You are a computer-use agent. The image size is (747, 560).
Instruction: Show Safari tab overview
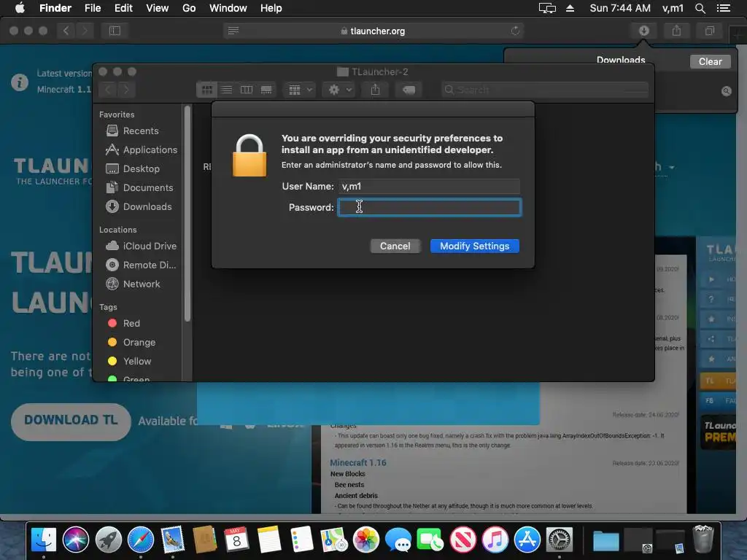[710, 31]
